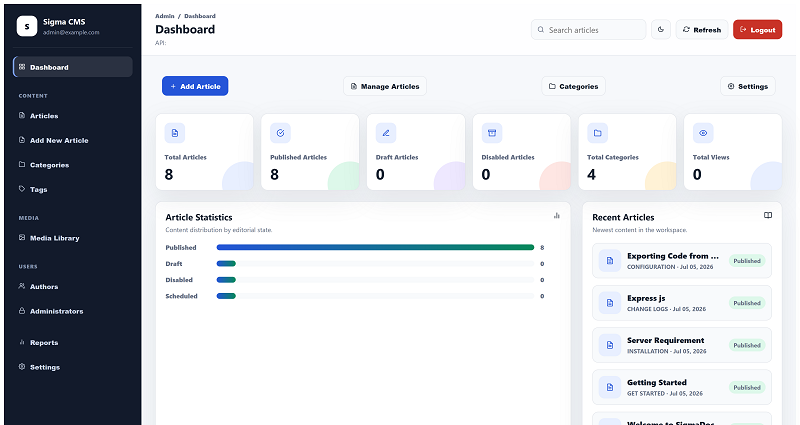
Task: Click the Settings quick-action button
Action: point(747,86)
